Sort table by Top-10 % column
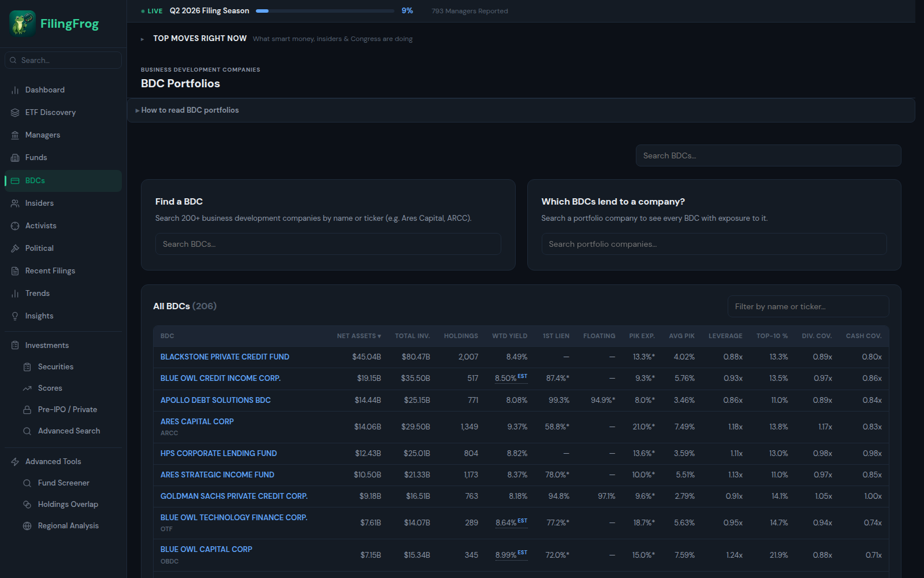This screenshot has height=578, width=924. (772, 336)
